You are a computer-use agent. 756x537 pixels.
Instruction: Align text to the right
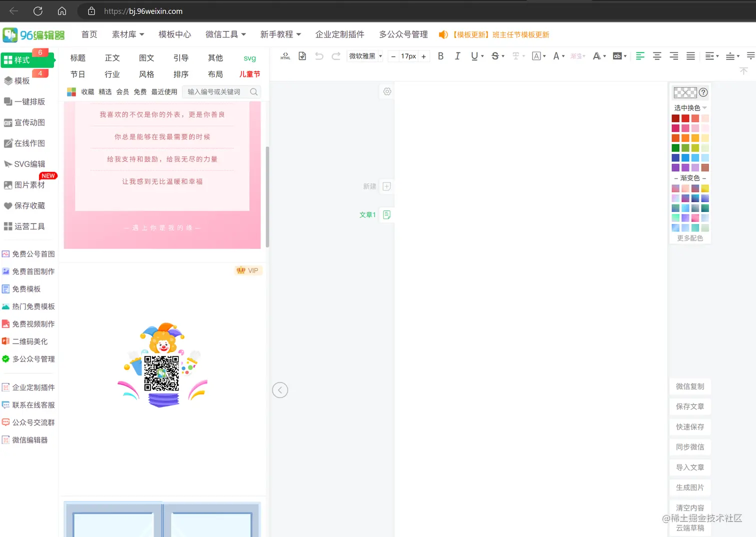[674, 56]
